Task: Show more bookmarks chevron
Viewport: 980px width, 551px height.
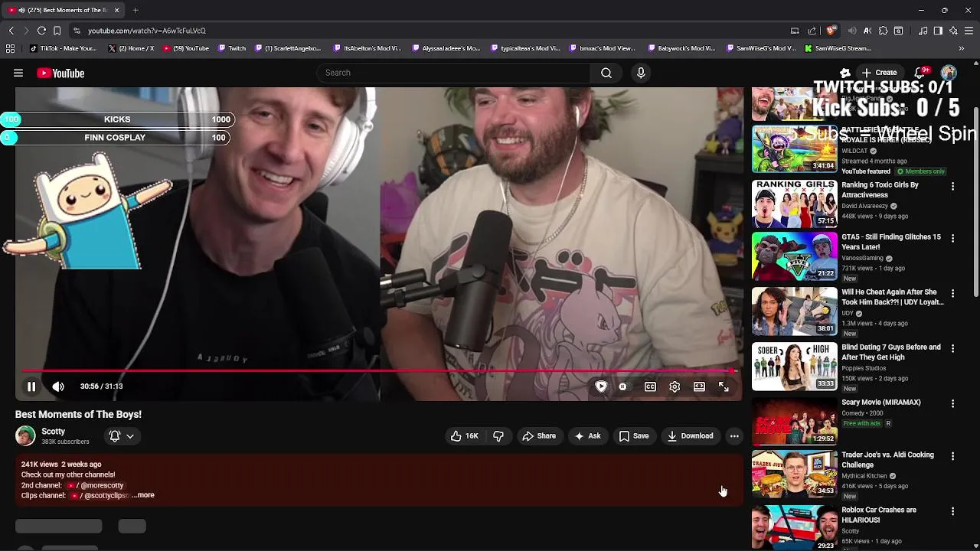Action: (962, 48)
